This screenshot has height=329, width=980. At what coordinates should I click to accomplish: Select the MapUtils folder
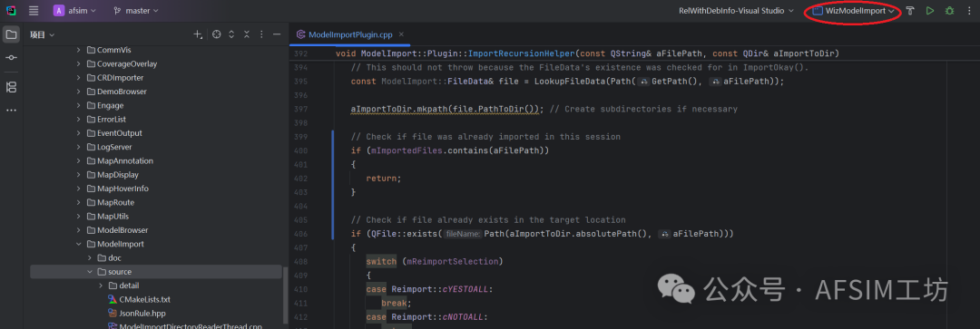(113, 216)
